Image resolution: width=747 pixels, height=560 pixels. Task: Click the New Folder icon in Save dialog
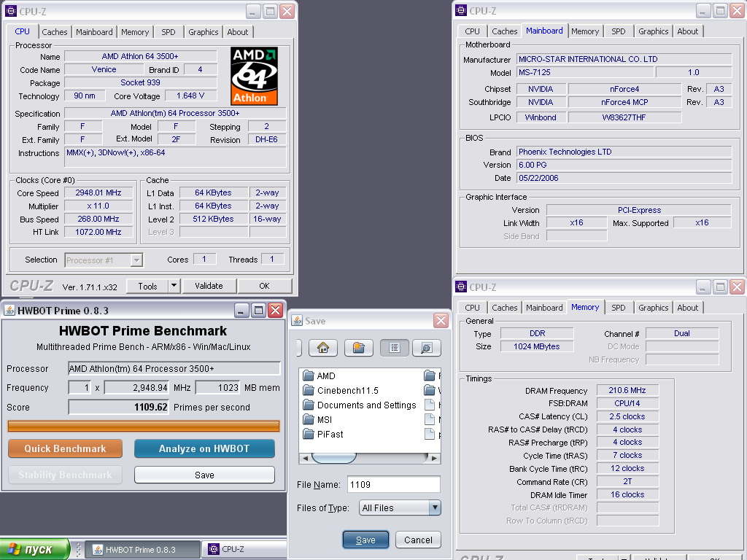coord(358,348)
